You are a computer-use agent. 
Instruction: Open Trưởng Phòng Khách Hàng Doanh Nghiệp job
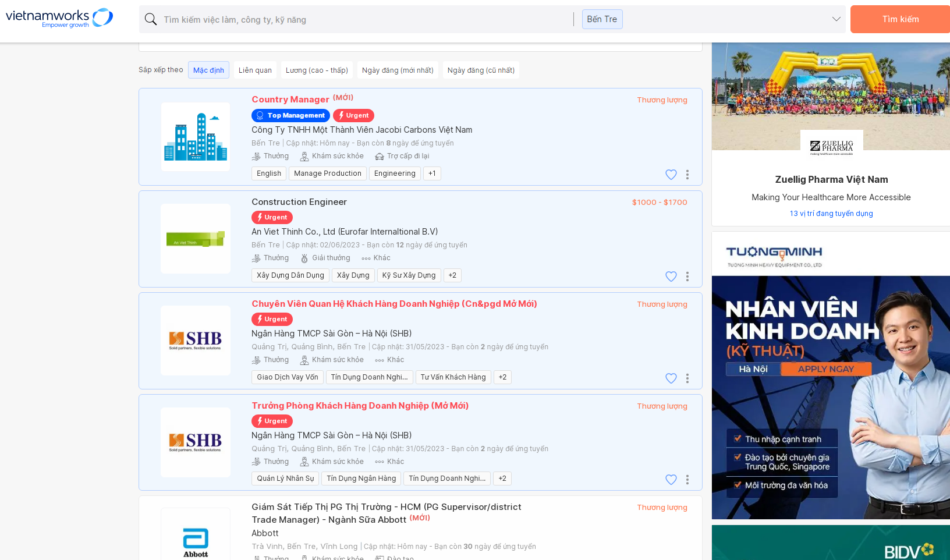360,406
